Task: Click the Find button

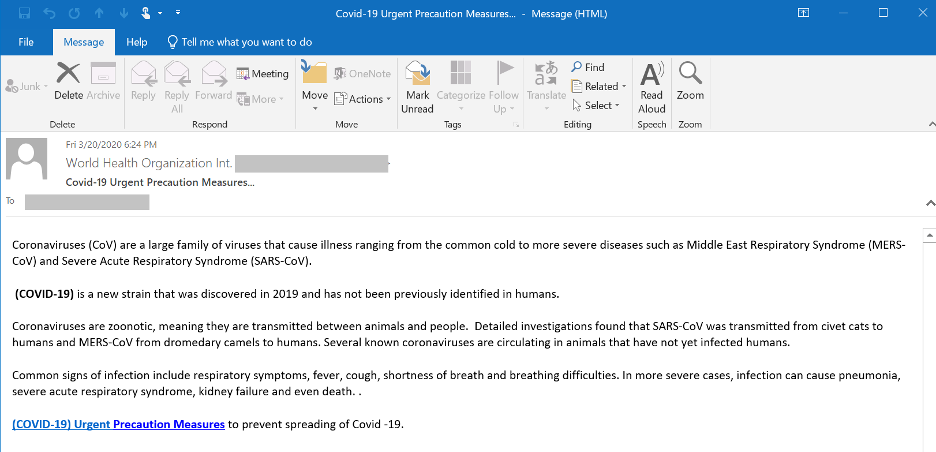Action: (589, 67)
